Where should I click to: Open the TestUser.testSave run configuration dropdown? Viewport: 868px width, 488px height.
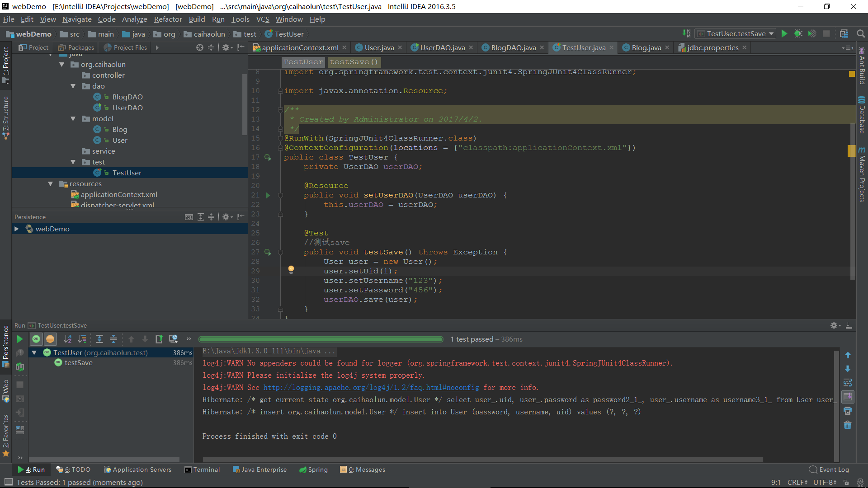click(x=736, y=33)
